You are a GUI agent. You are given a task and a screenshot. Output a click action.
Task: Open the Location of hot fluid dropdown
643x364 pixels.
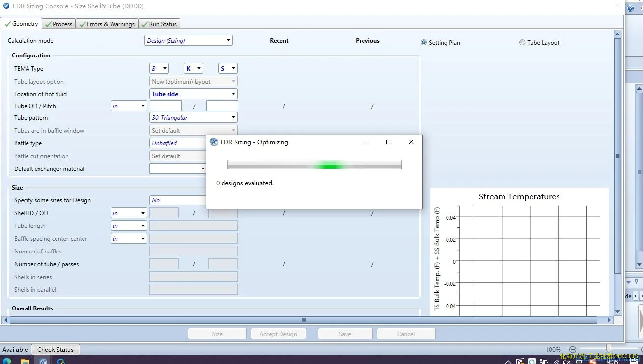click(194, 94)
